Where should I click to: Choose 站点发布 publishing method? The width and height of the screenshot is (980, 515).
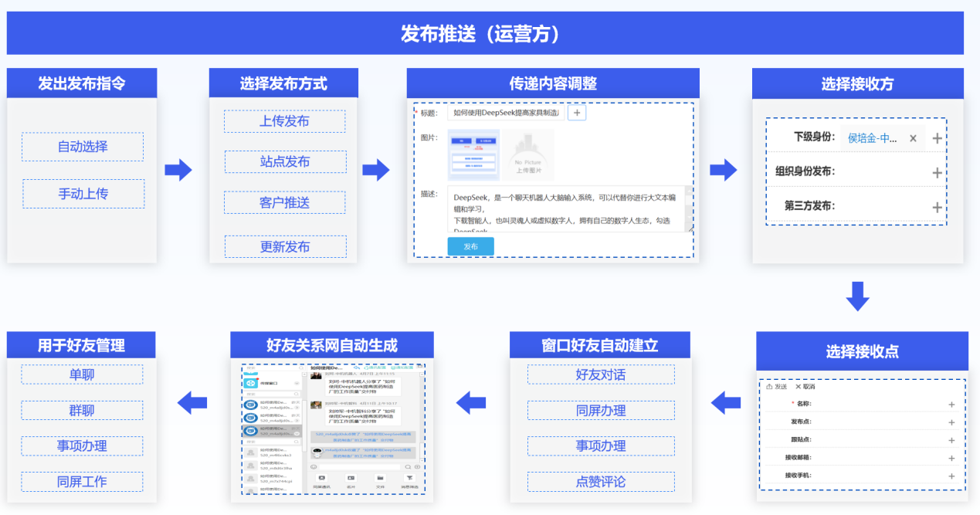coord(285,161)
